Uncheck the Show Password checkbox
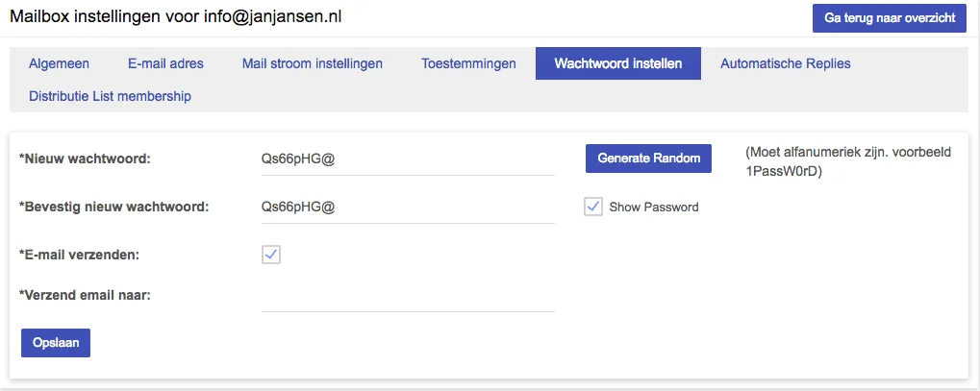 [593, 207]
